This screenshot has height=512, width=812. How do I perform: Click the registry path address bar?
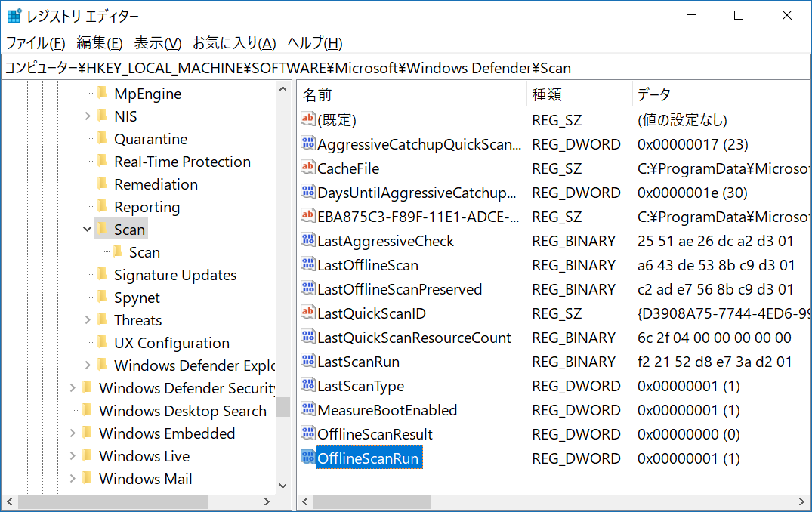[x=406, y=68]
